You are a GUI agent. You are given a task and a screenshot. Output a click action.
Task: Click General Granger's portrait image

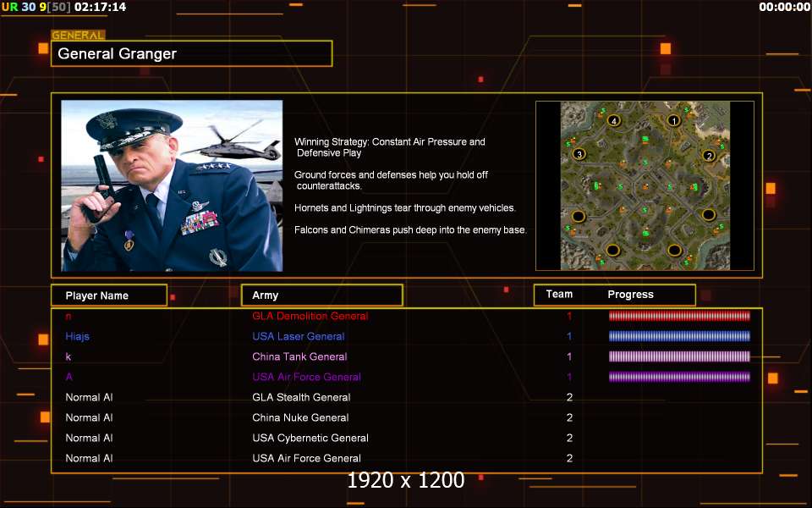[172, 185]
